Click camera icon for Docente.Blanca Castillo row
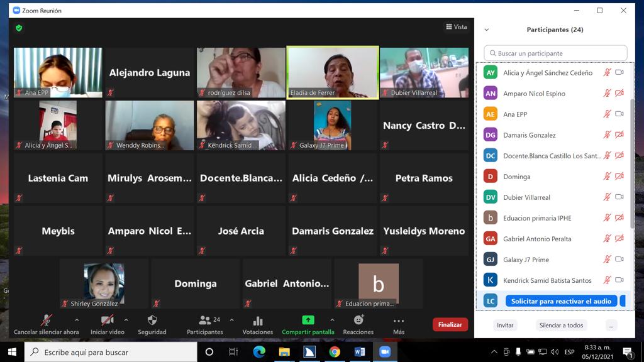Image resolution: width=644 pixels, height=362 pixels. (619, 156)
